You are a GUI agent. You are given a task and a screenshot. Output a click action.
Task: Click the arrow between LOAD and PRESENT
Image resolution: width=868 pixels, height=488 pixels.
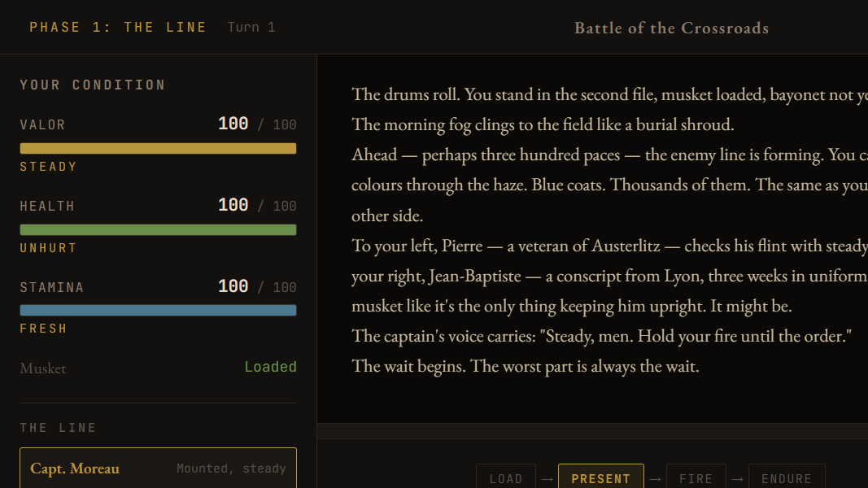pyautogui.click(x=549, y=478)
